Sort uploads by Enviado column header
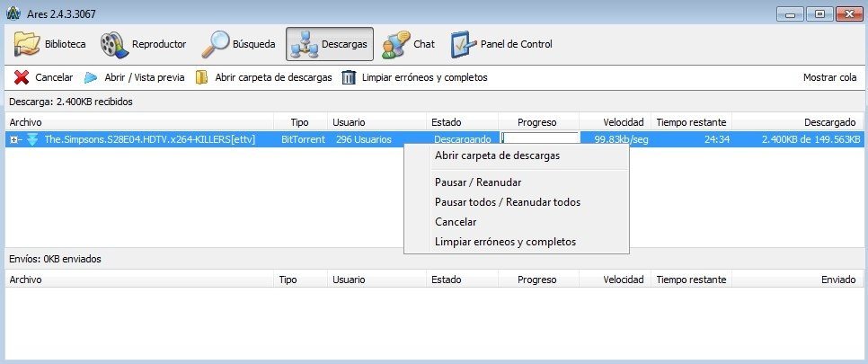Viewport: 868px width, 364px height. 797,280
